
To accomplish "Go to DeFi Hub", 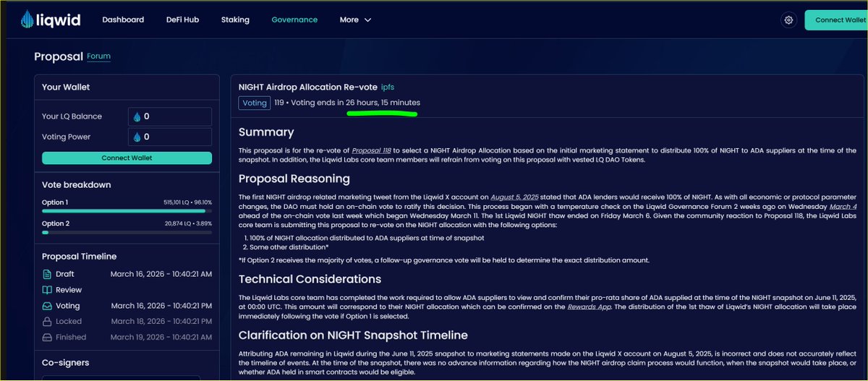I will click(182, 20).
